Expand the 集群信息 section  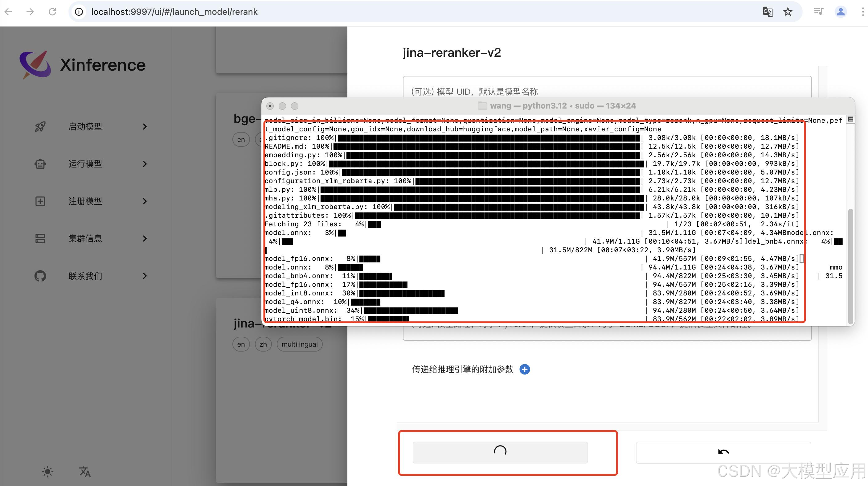point(145,239)
